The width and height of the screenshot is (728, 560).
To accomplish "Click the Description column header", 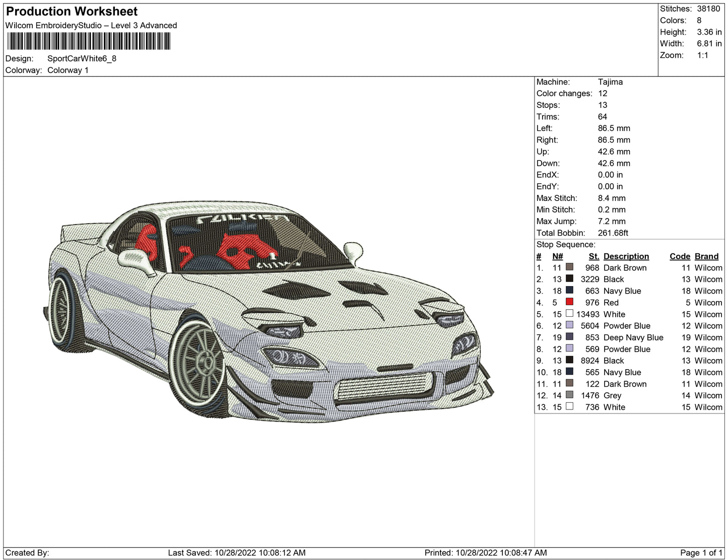I will point(626,256).
